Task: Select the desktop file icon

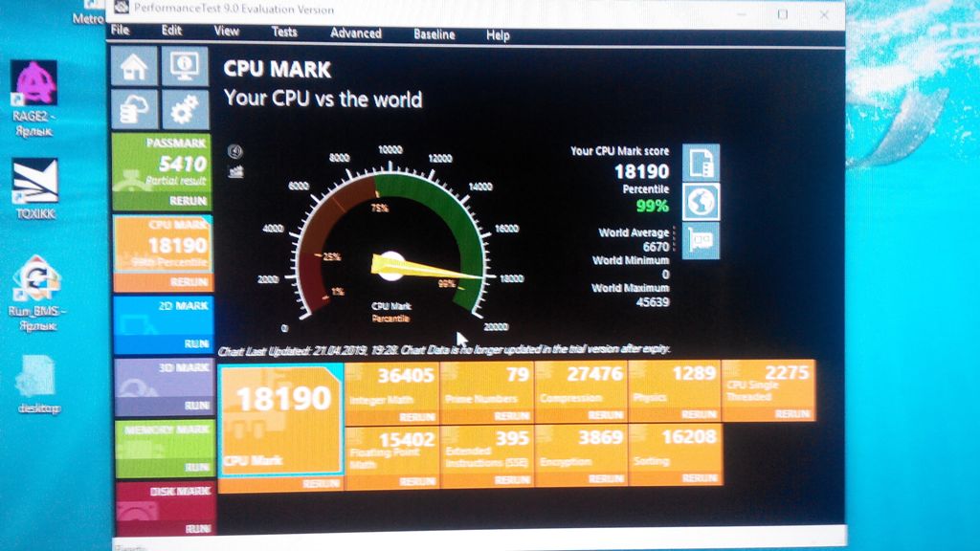Action: click(37, 385)
